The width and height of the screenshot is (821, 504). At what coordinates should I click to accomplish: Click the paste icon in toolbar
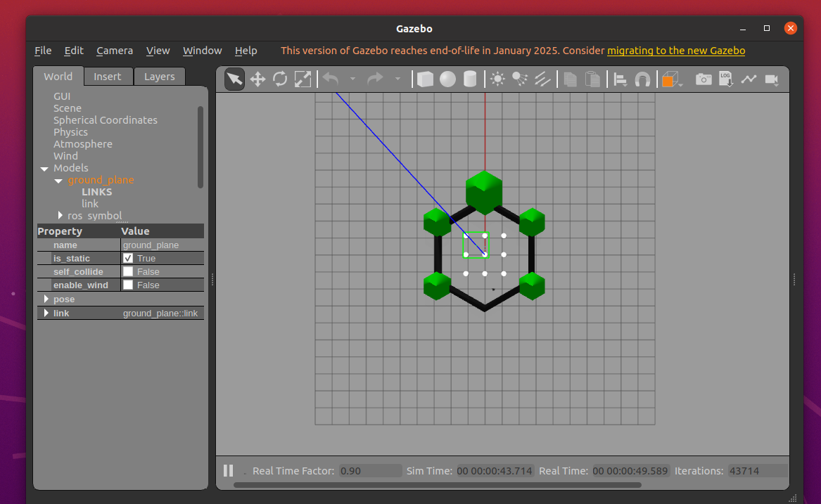[593, 79]
